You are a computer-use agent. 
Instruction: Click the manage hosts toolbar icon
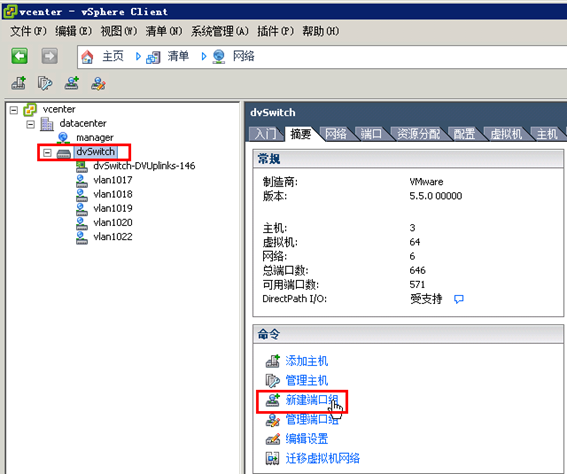45,83
